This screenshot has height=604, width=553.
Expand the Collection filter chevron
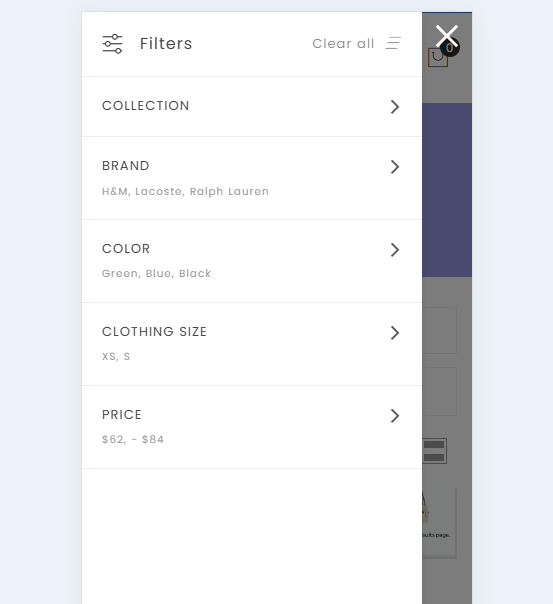(395, 107)
